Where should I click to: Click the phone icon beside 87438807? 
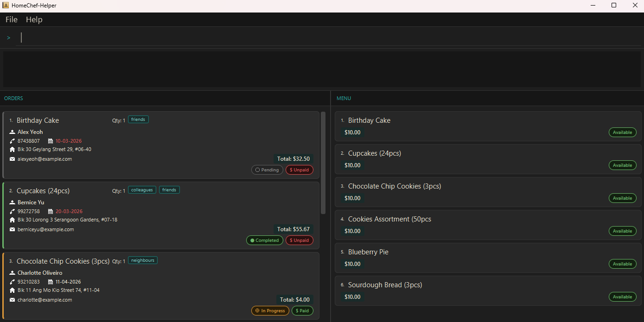coord(12,141)
